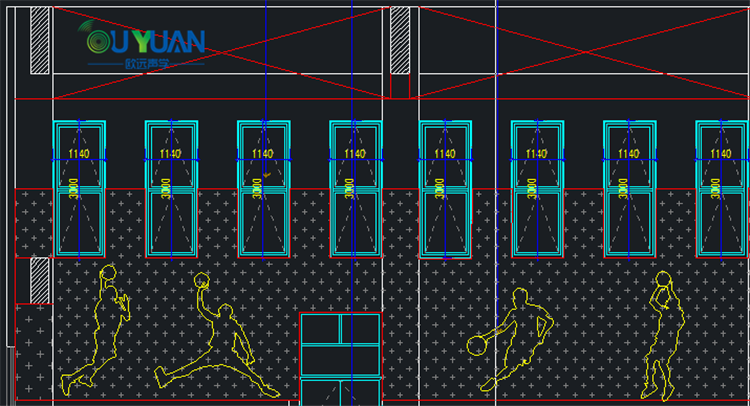Select the hatched column at lower left
The image size is (750, 406).
[x=39, y=280]
